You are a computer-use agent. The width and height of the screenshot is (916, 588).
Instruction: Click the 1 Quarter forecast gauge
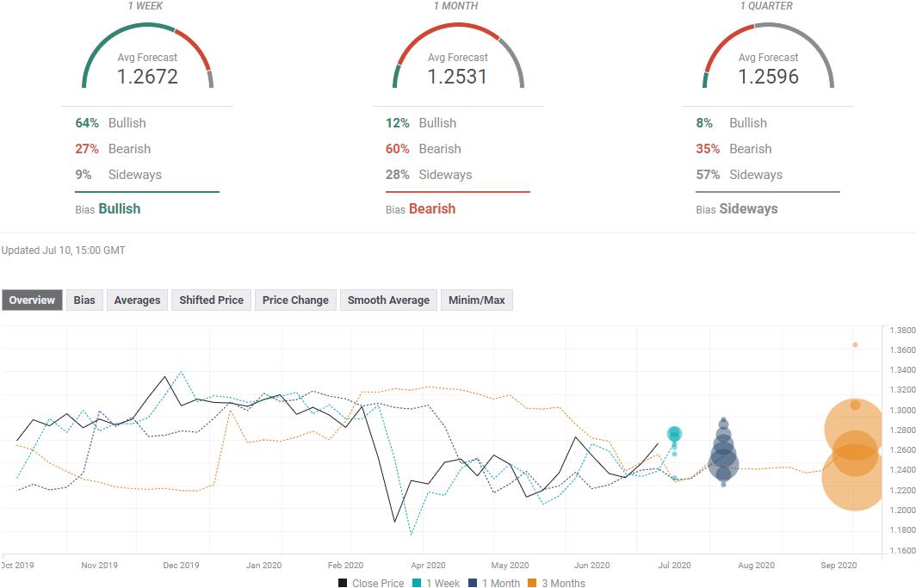coord(768,56)
